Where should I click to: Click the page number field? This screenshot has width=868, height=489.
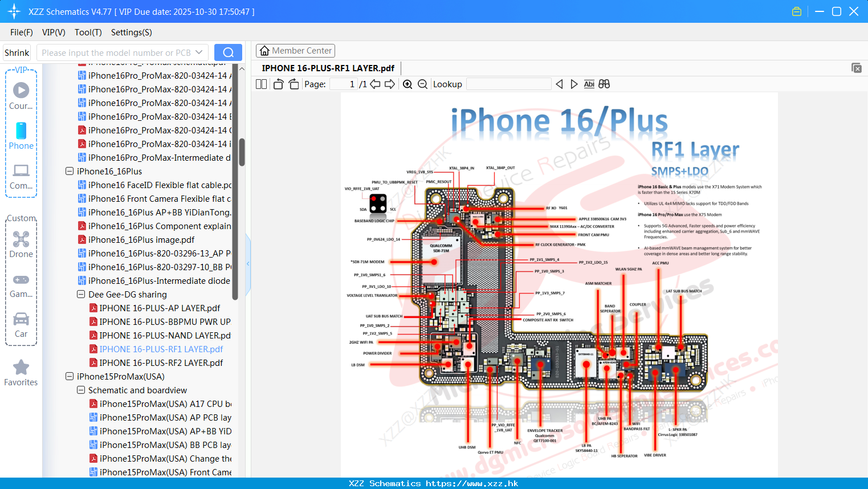tap(343, 84)
